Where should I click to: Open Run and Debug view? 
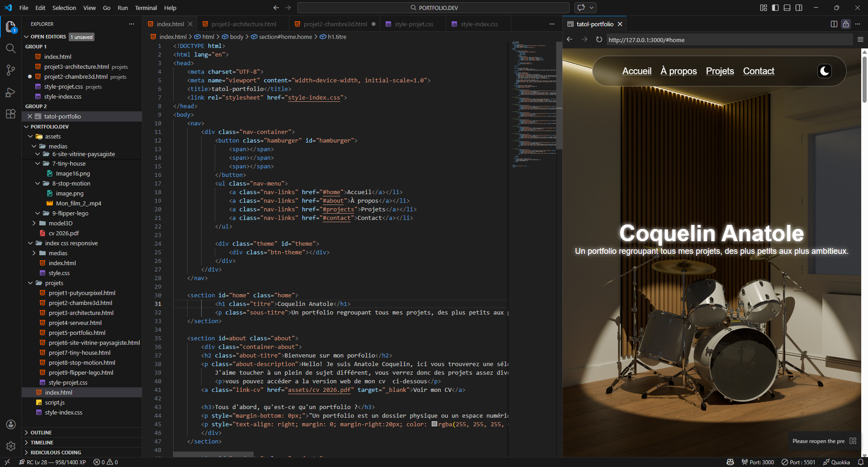pyautogui.click(x=11, y=92)
